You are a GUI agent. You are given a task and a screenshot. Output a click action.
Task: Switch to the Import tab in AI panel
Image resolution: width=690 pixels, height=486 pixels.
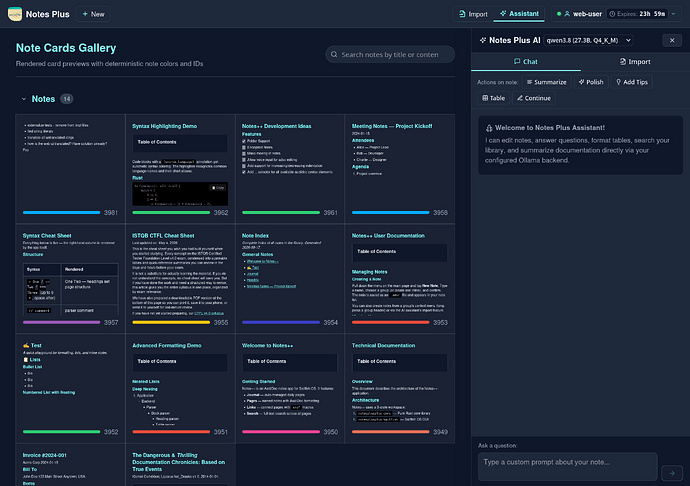635,62
